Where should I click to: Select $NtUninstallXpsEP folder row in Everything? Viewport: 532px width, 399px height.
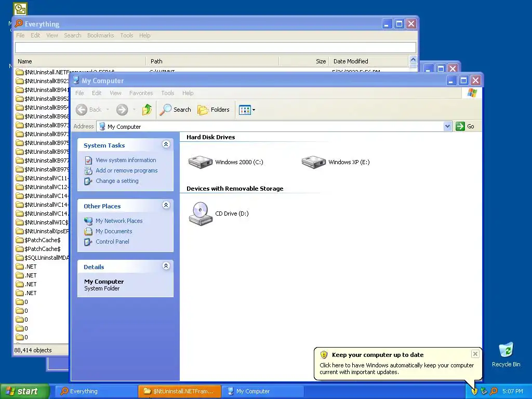click(x=43, y=231)
